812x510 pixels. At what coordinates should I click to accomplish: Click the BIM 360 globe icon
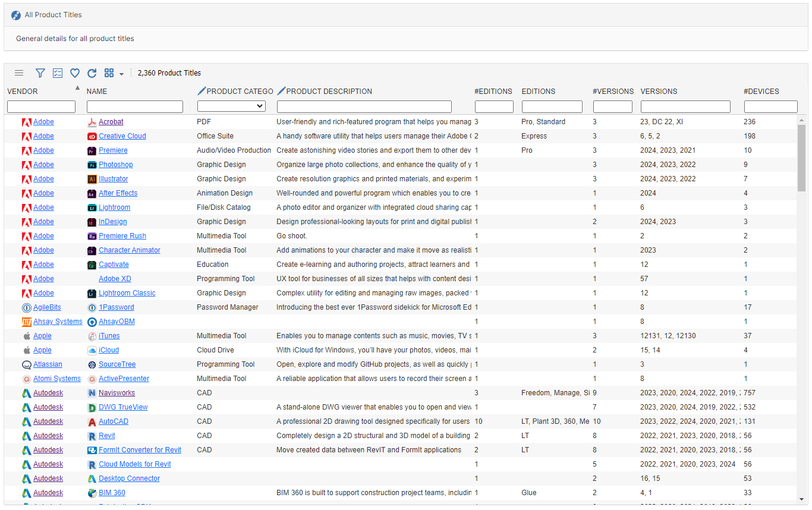click(92, 493)
